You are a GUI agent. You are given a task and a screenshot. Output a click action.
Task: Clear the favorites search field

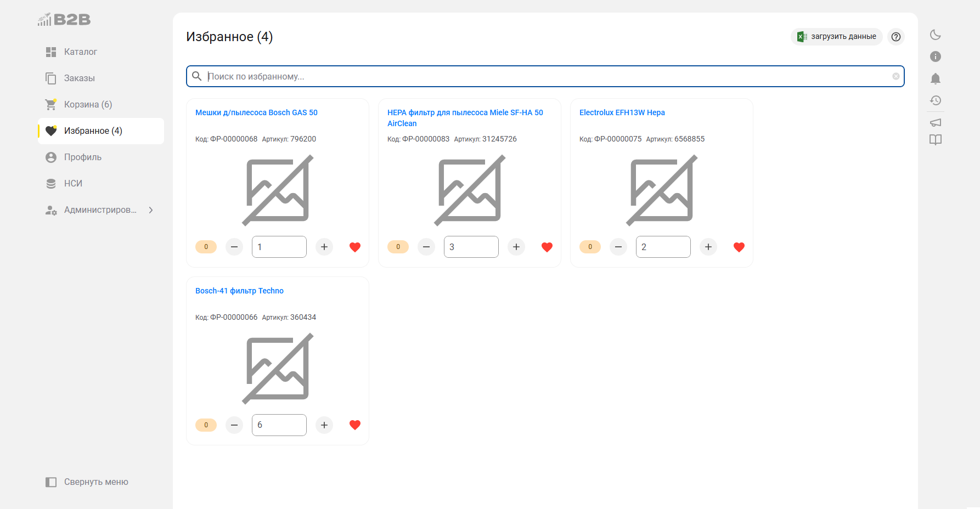click(x=895, y=76)
